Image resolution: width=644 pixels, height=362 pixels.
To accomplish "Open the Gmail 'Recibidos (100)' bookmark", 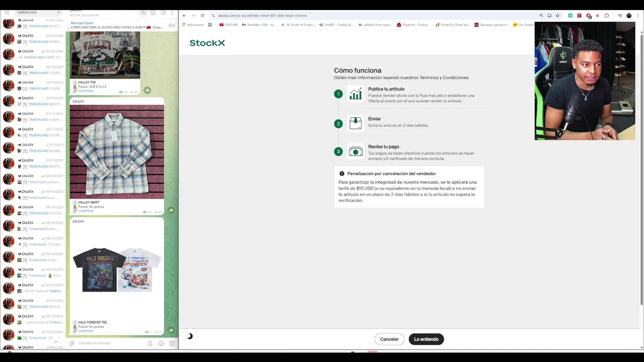I will coord(259,25).
